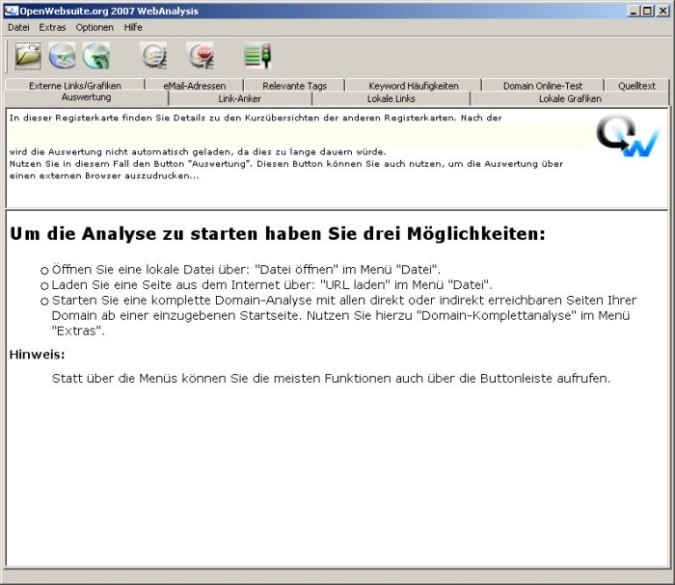
Task: Click the application title bar icon
Action: [11, 11]
